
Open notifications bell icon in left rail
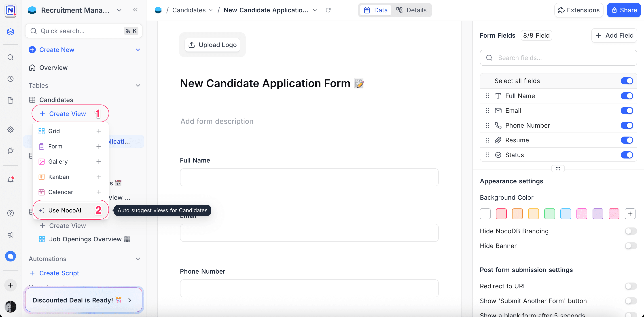(11, 180)
